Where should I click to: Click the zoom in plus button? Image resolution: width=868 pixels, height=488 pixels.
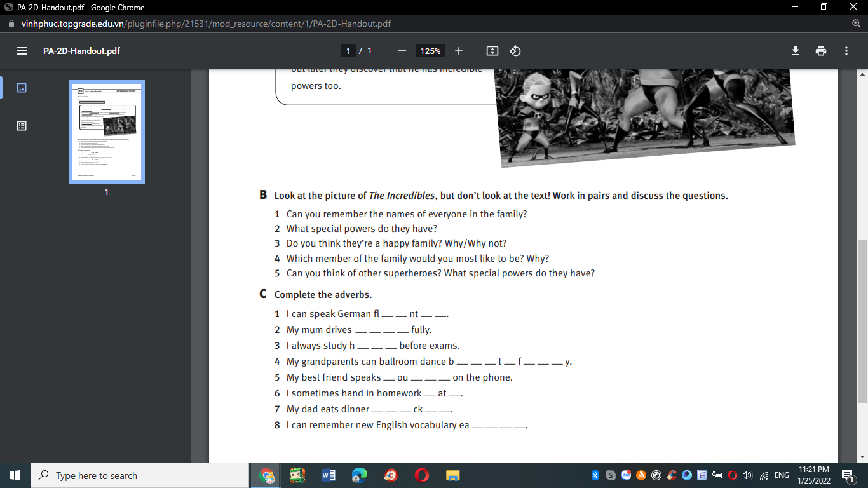tap(459, 51)
